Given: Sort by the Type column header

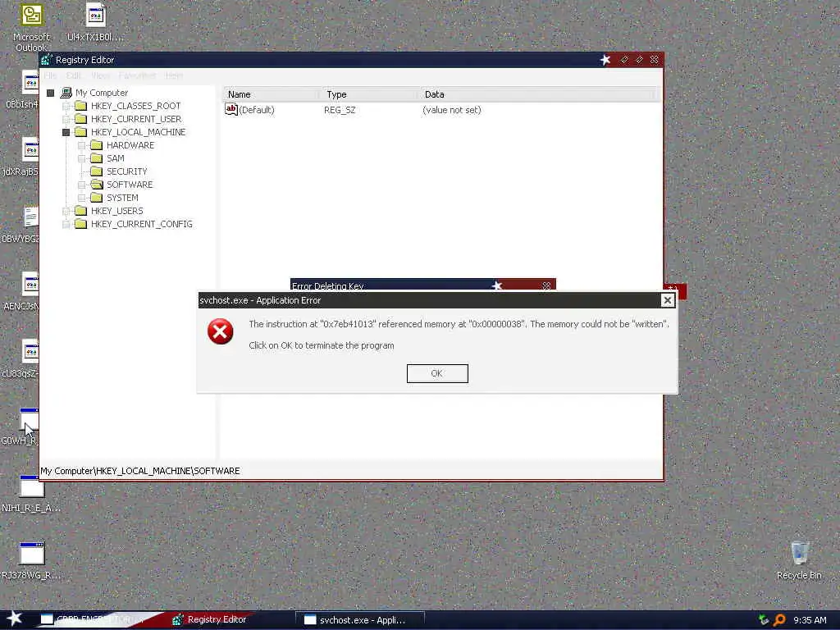Looking at the screenshot, I should click(370, 94).
